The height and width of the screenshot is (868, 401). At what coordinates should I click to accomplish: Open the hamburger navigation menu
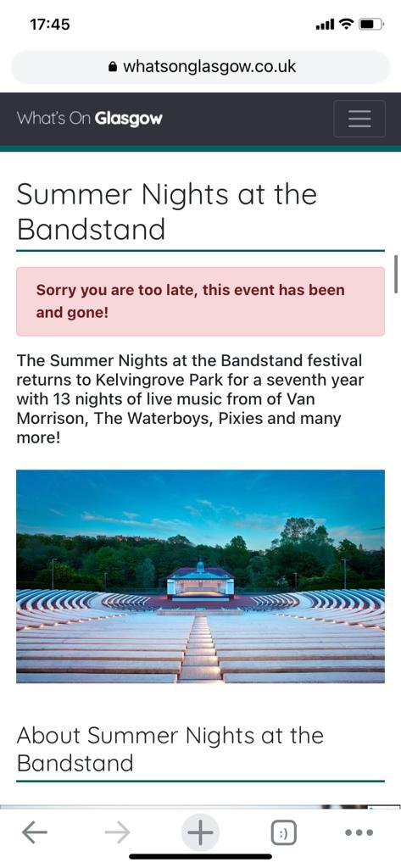pyautogui.click(x=359, y=119)
